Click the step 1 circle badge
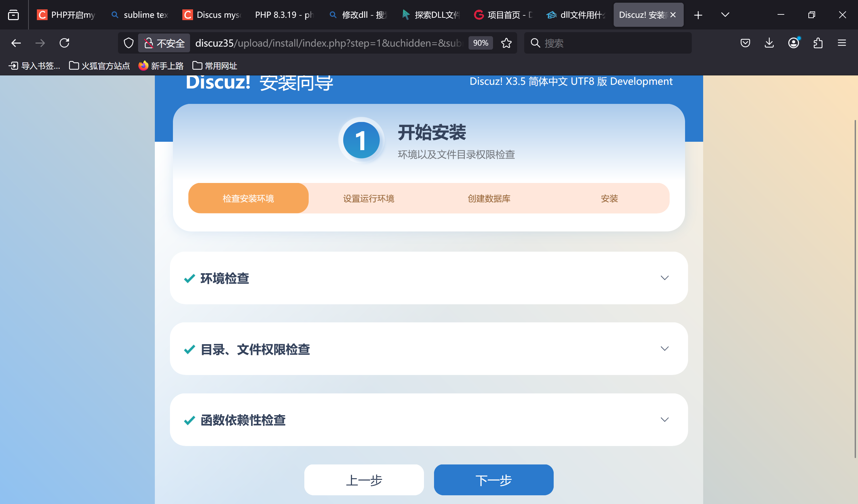858x504 pixels. coord(361,140)
